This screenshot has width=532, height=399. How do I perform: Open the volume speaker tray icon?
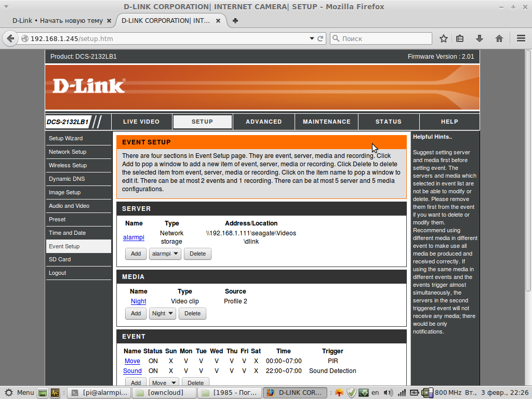pos(388,393)
